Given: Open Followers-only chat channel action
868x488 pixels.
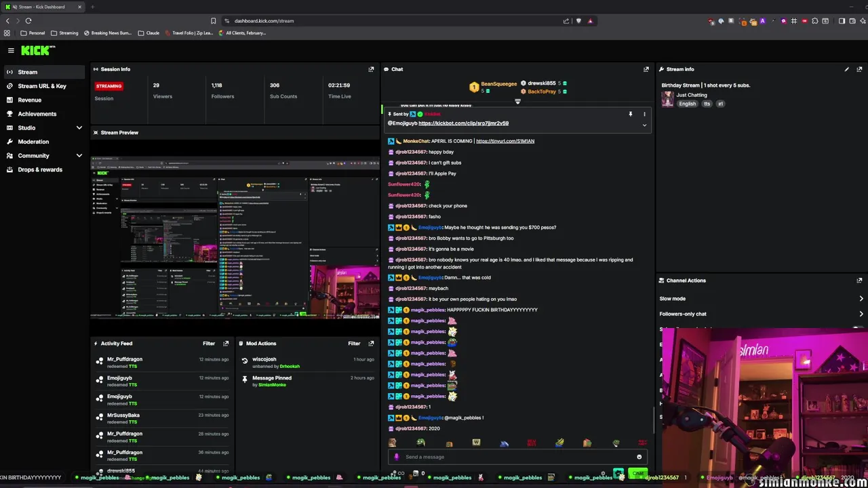Looking at the screenshot, I should (762, 314).
